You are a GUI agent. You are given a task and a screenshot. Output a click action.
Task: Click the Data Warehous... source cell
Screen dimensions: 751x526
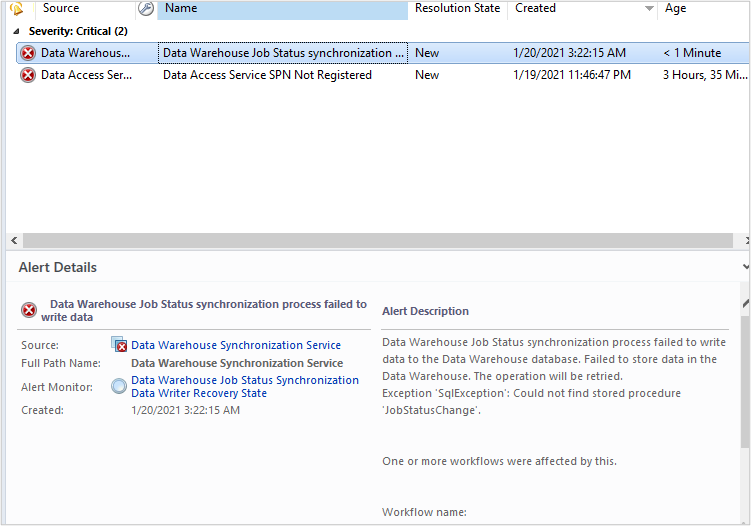pos(85,53)
